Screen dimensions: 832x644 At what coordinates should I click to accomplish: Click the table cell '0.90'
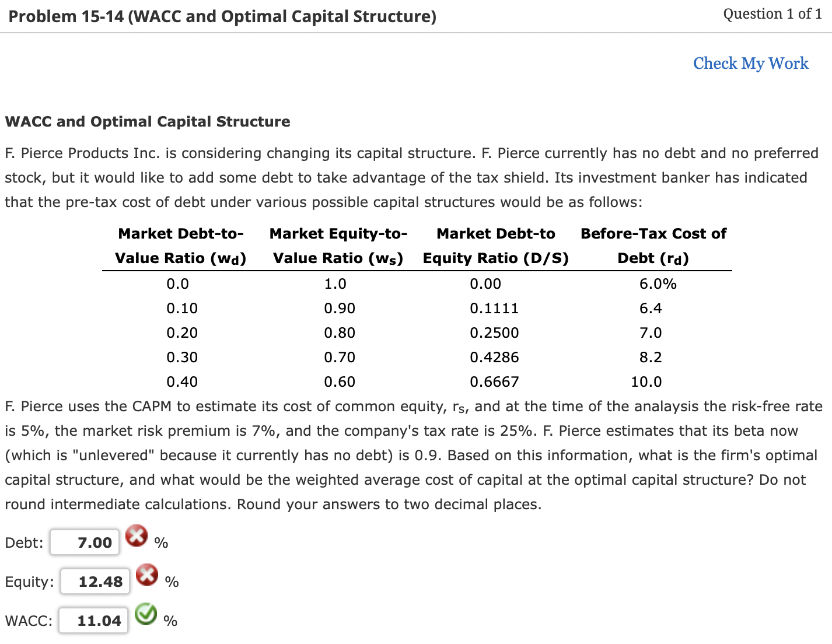point(340,309)
